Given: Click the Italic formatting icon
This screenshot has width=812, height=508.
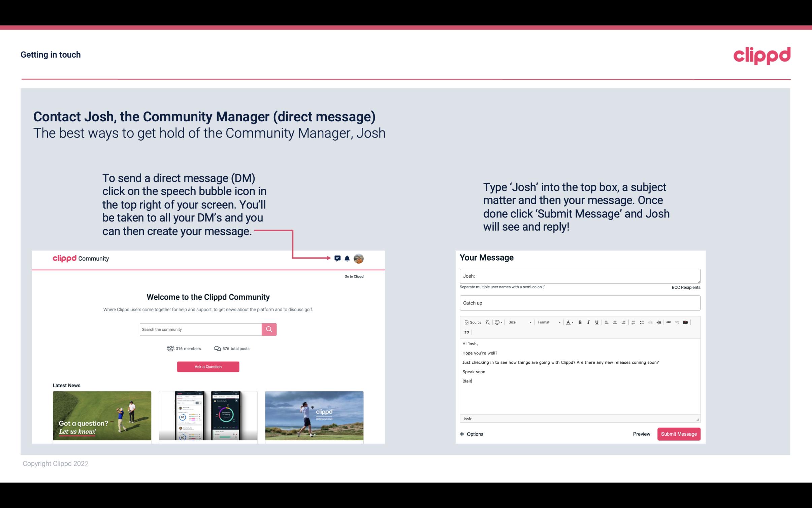Looking at the screenshot, I should (x=589, y=323).
